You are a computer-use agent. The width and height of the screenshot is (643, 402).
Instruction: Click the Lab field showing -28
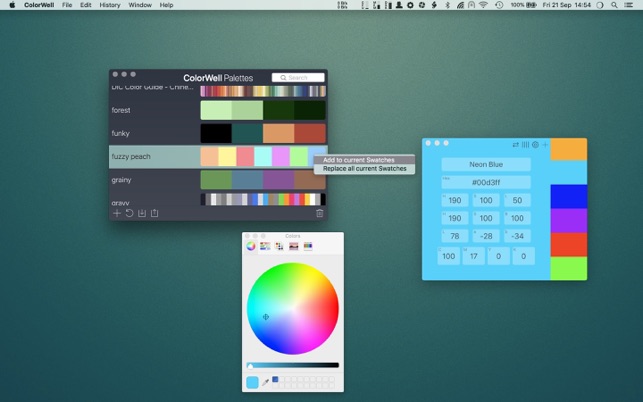coord(486,236)
